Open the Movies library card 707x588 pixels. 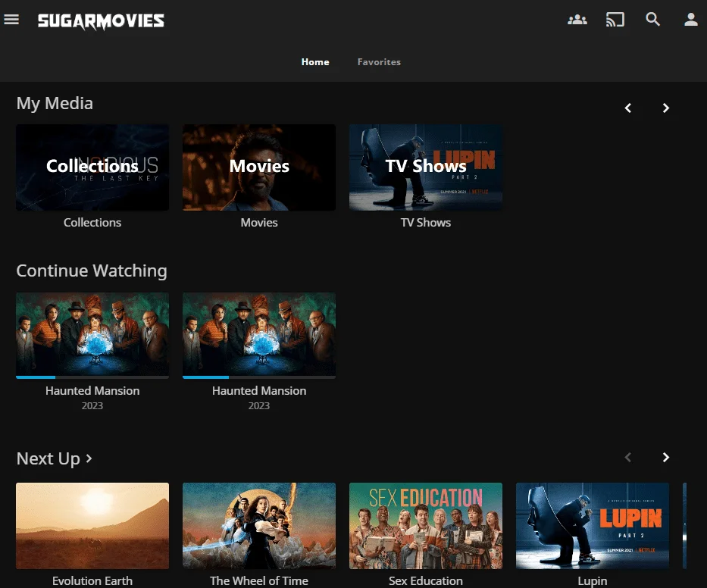(259, 167)
